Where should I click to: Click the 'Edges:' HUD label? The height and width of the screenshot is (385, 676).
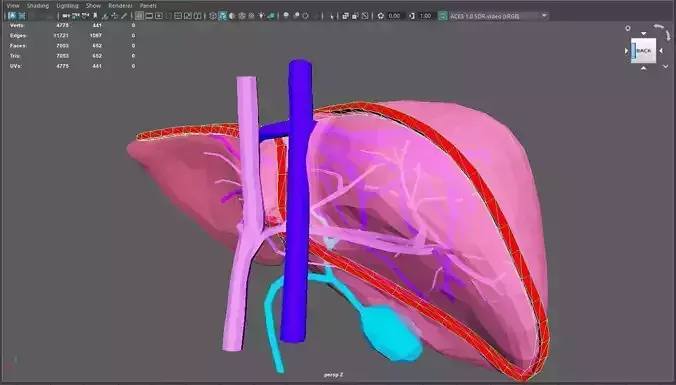tap(19, 35)
